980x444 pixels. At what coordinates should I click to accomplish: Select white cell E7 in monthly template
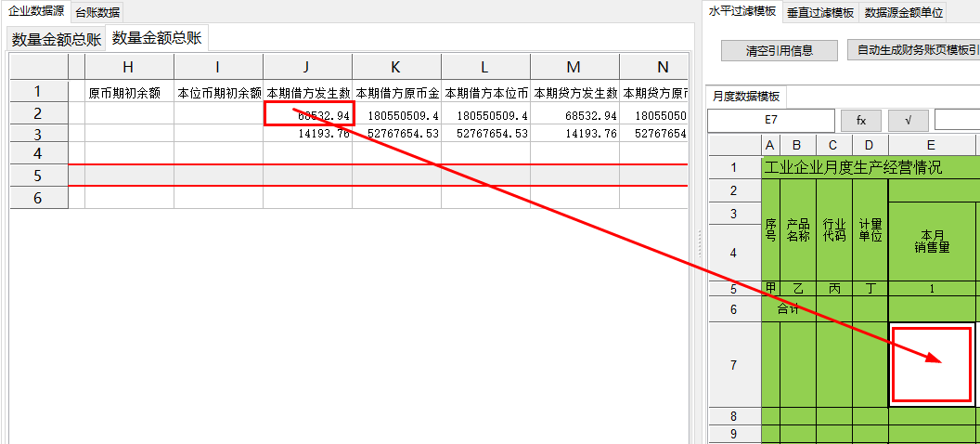point(932,364)
